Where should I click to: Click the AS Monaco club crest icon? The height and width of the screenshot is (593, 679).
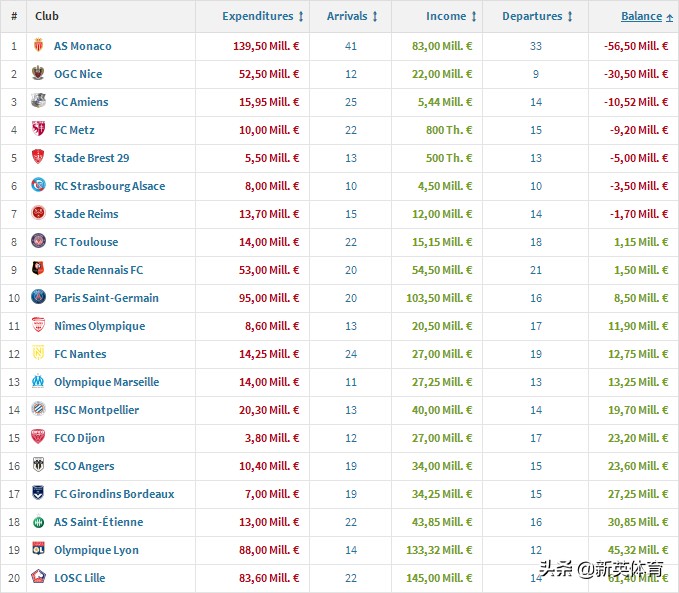(x=39, y=46)
